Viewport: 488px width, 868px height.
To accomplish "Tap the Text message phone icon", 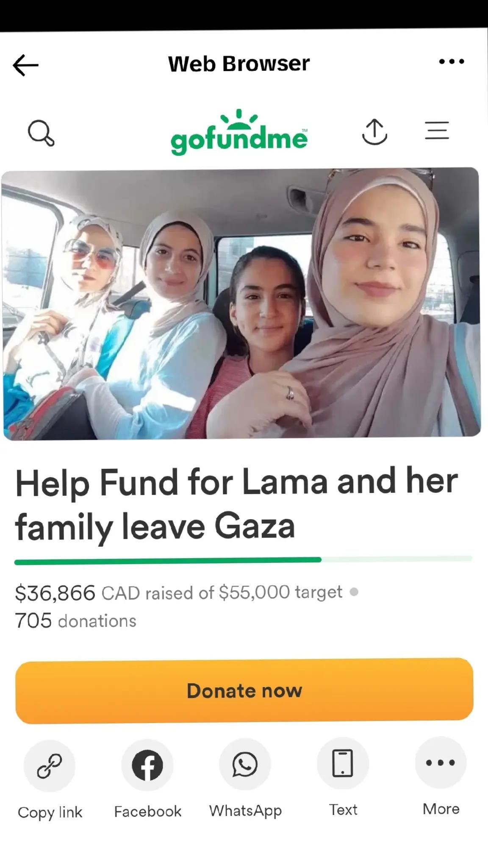I will tap(343, 763).
